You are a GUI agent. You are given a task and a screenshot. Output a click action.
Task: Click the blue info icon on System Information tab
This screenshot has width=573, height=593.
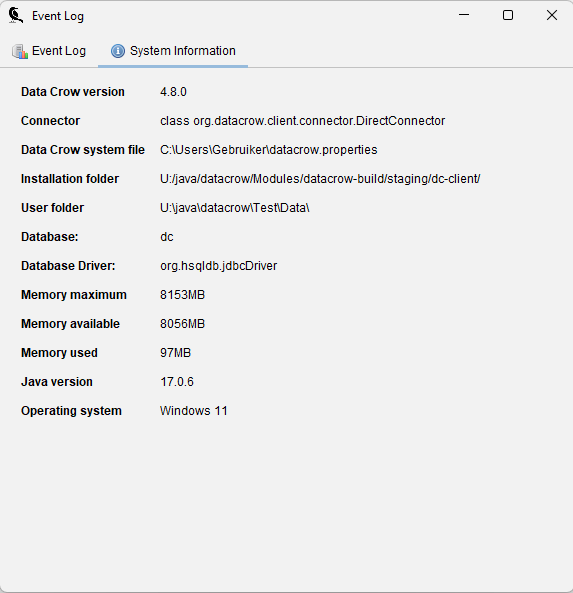pos(118,51)
